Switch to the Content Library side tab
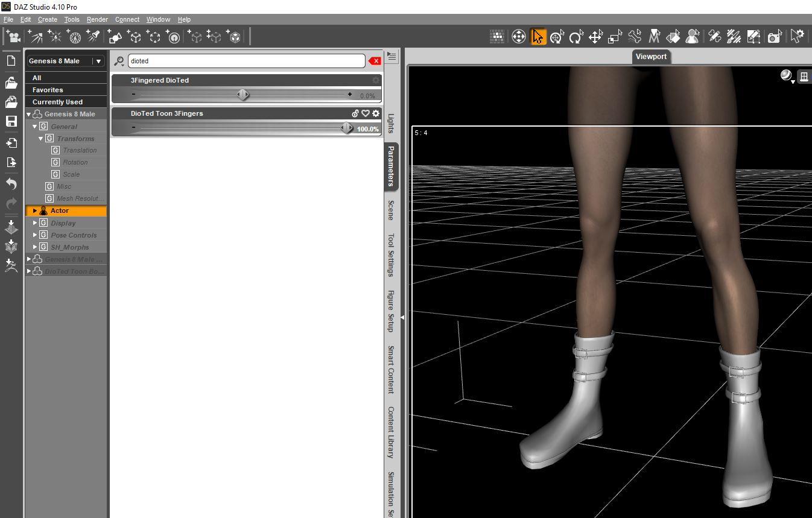Image resolution: width=812 pixels, height=518 pixels. pos(391,432)
